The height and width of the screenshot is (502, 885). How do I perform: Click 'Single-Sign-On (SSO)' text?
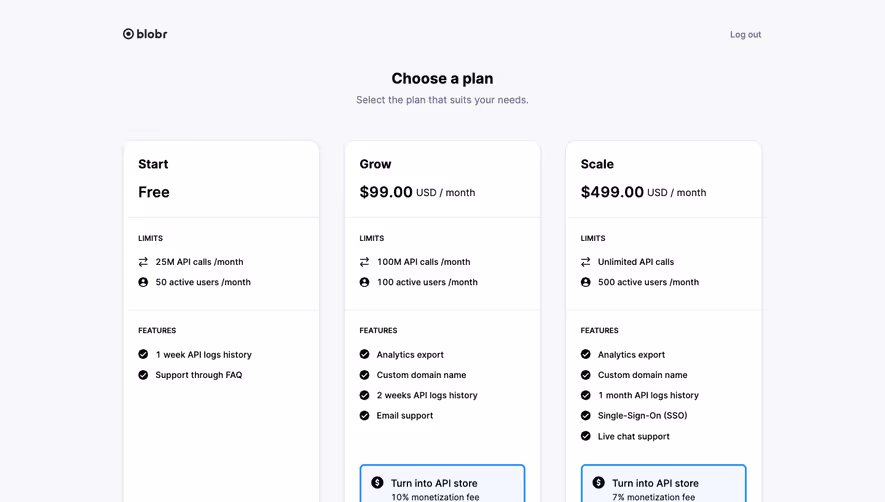[642, 416]
